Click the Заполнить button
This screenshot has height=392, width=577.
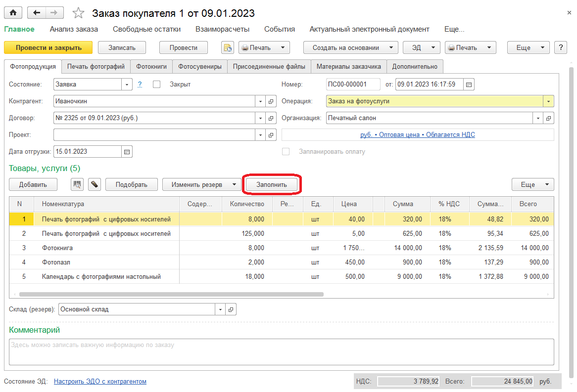point(272,184)
